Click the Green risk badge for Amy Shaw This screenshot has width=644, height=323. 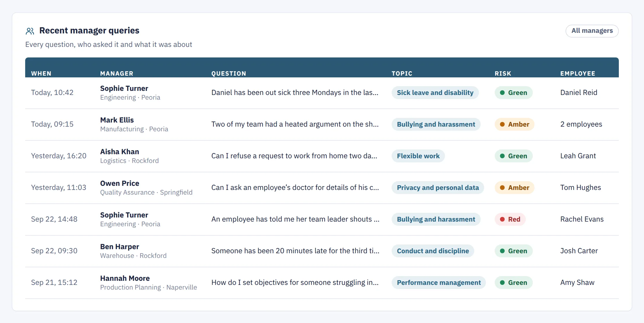coord(513,283)
